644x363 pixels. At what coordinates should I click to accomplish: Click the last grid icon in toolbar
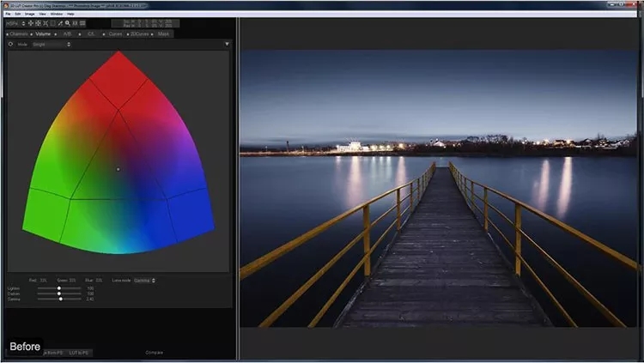(82, 23)
